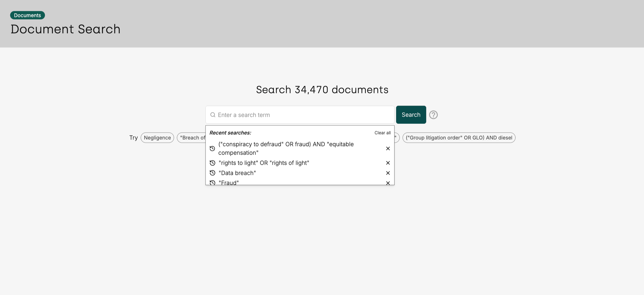Click the magnifier icon in search field

tap(213, 115)
